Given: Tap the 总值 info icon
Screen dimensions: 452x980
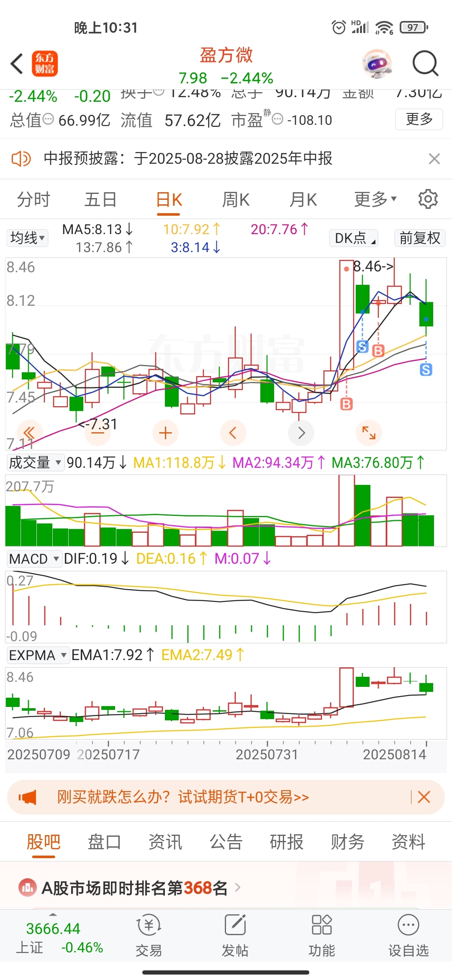Looking at the screenshot, I should (x=49, y=119).
